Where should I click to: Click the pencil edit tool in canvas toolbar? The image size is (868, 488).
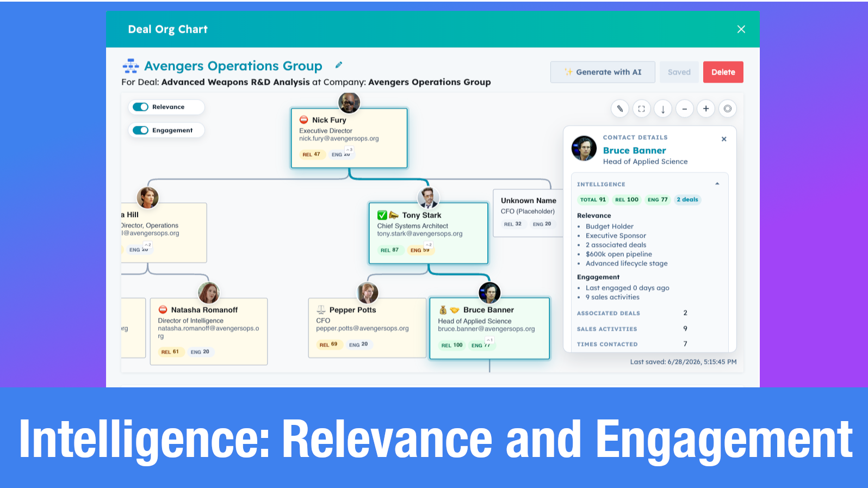620,109
